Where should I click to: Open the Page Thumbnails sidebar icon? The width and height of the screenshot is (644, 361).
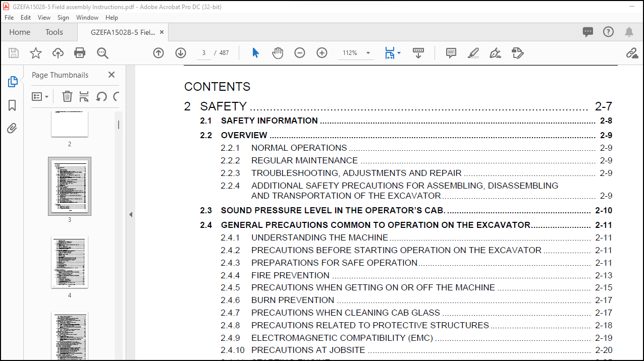click(13, 82)
